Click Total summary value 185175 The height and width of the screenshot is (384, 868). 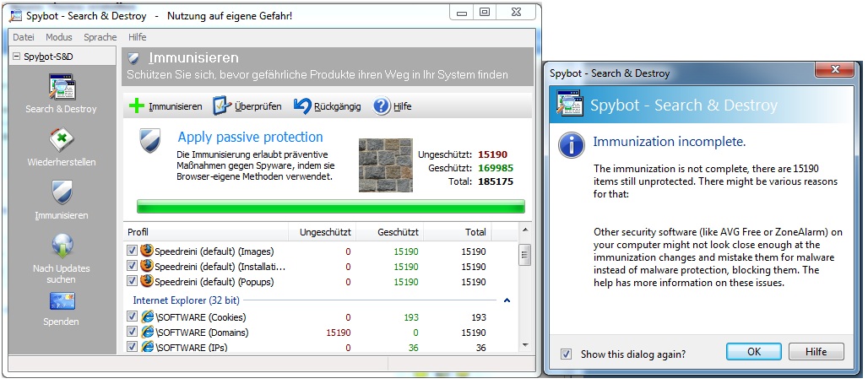pyautogui.click(x=496, y=181)
